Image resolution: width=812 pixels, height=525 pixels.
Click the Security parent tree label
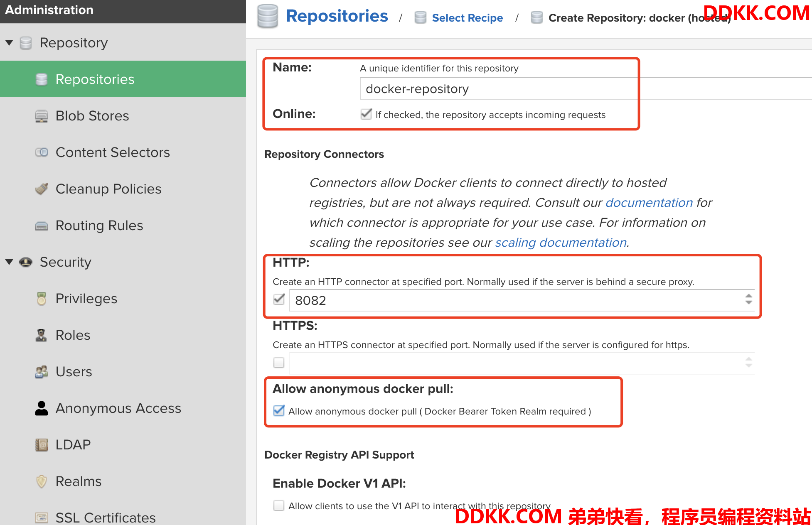tap(65, 262)
